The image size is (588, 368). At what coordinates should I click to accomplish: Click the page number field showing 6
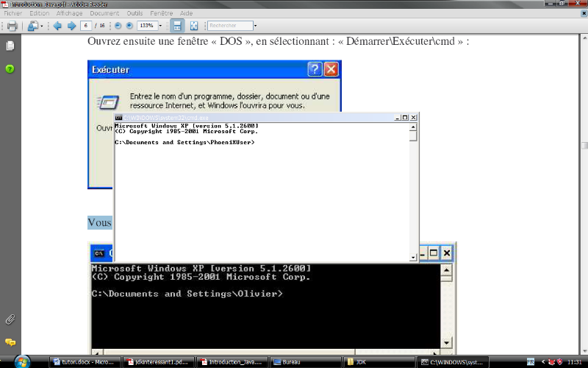[x=86, y=26]
